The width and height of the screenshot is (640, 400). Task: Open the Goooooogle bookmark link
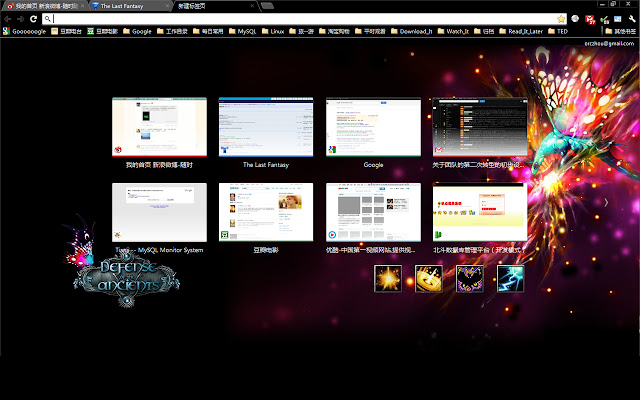point(24,31)
